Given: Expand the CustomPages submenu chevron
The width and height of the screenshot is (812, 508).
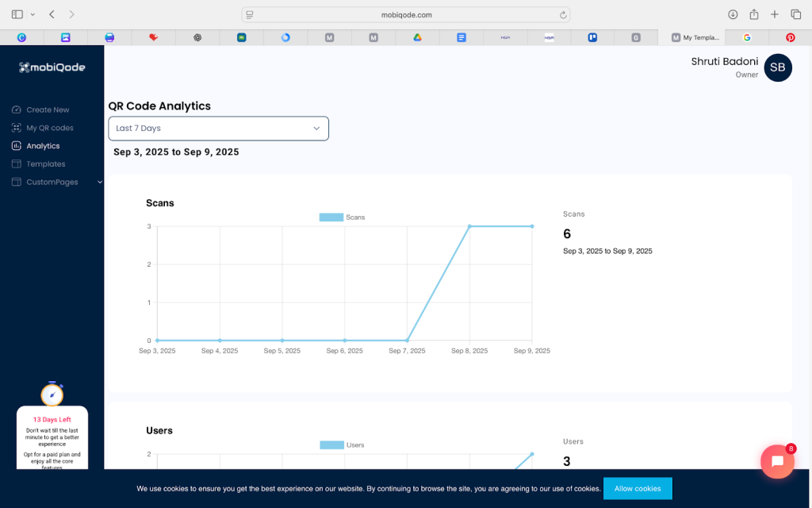Looking at the screenshot, I should coord(99,182).
